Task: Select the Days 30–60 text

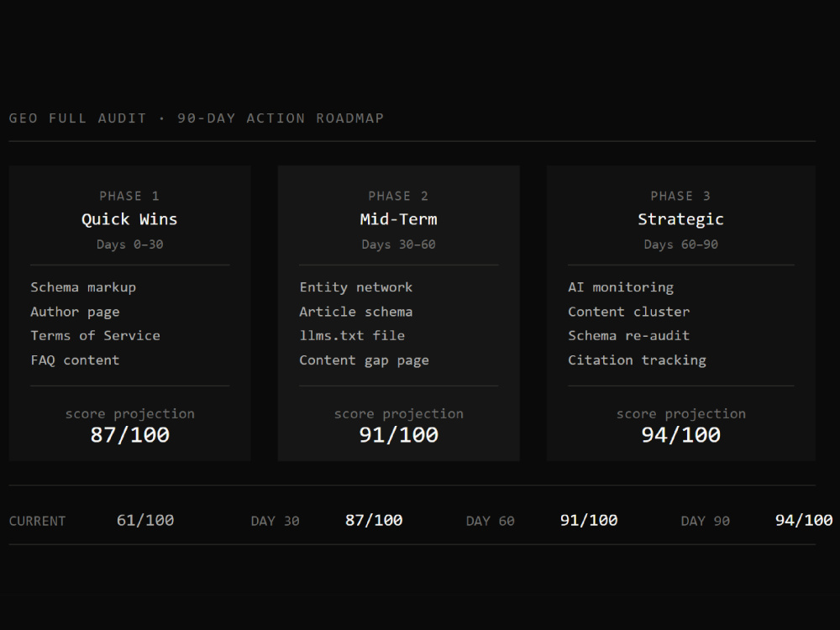Action: [398, 244]
